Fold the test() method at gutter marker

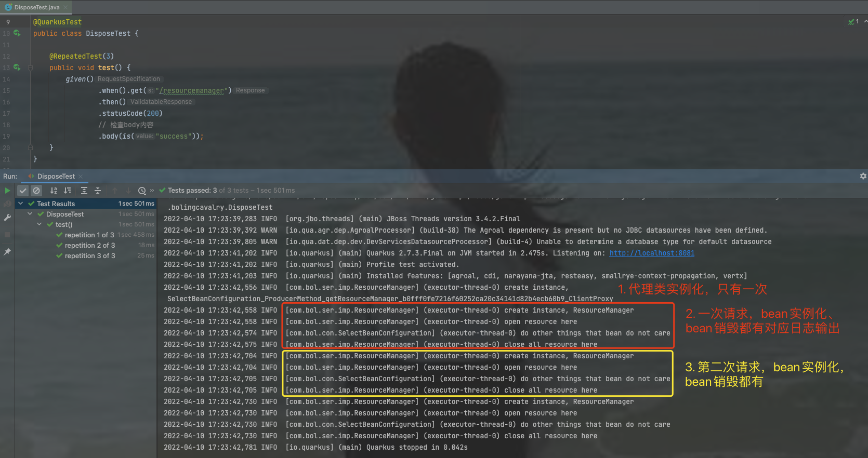[x=30, y=68]
